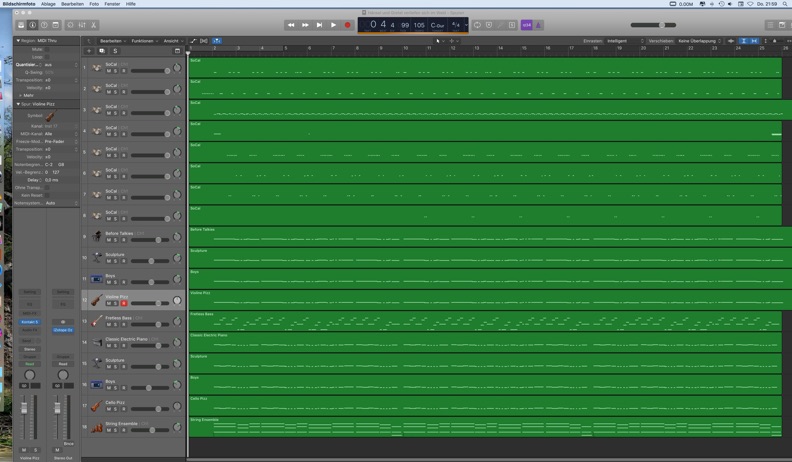
Task: Toggle the Mute checkbox in region inspector
Action: 47,49
